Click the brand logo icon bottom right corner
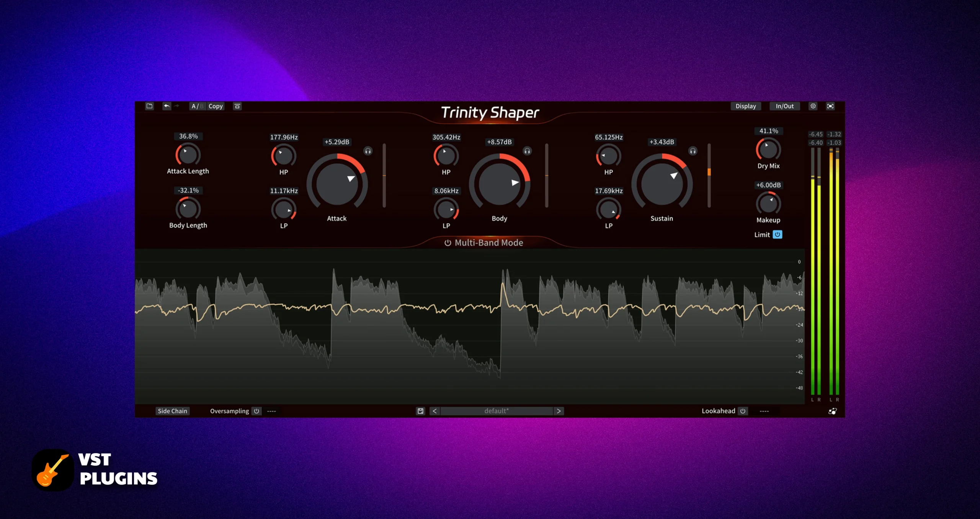This screenshot has width=980, height=519. point(832,411)
